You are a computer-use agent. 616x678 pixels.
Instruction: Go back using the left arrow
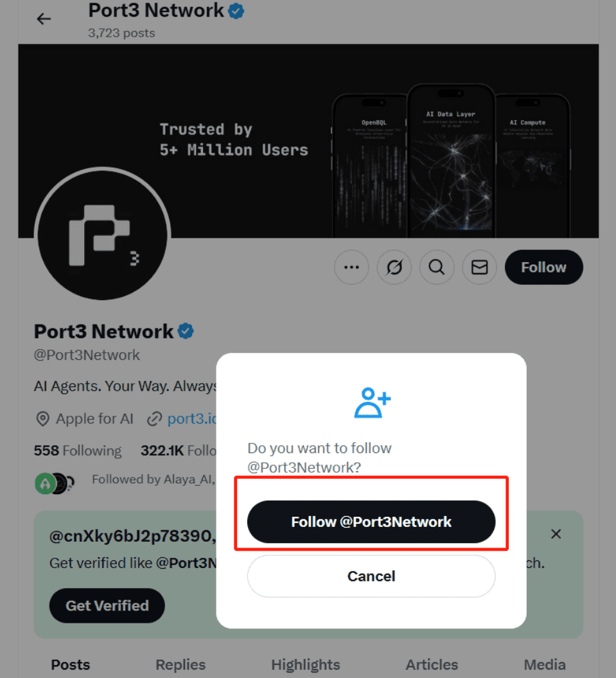44,19
